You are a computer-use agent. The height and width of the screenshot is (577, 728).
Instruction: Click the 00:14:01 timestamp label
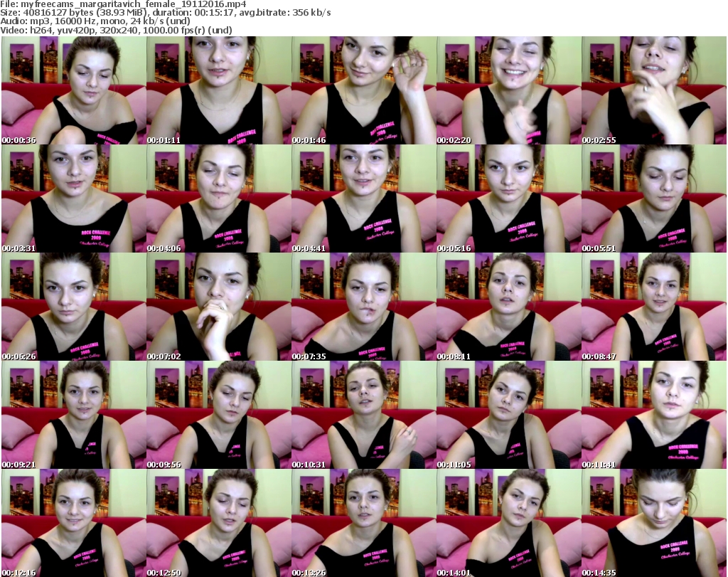452,571
